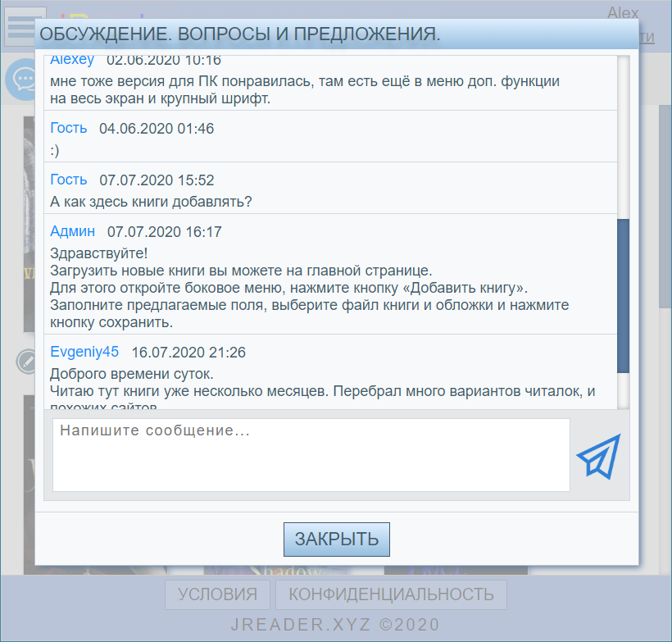Click the Напишите сообщение input field
This screenshot has height=642, width=672.
[311, 454]
